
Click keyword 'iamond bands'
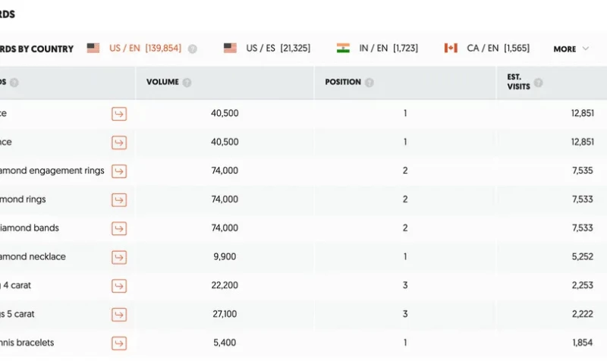click(30, 227)
